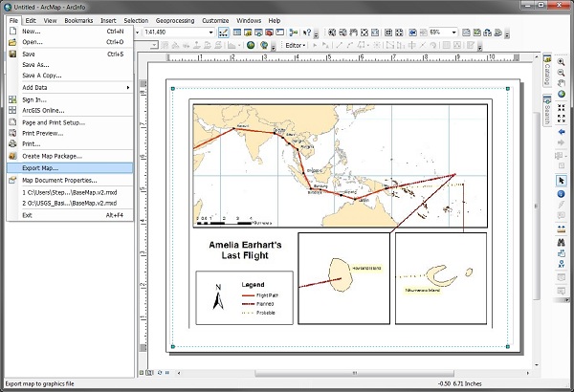Image resolution: width=574 pixels, height=392 pixels.
Task: Open the Editor Toolbar icon
Action: (x=223, y=33)
